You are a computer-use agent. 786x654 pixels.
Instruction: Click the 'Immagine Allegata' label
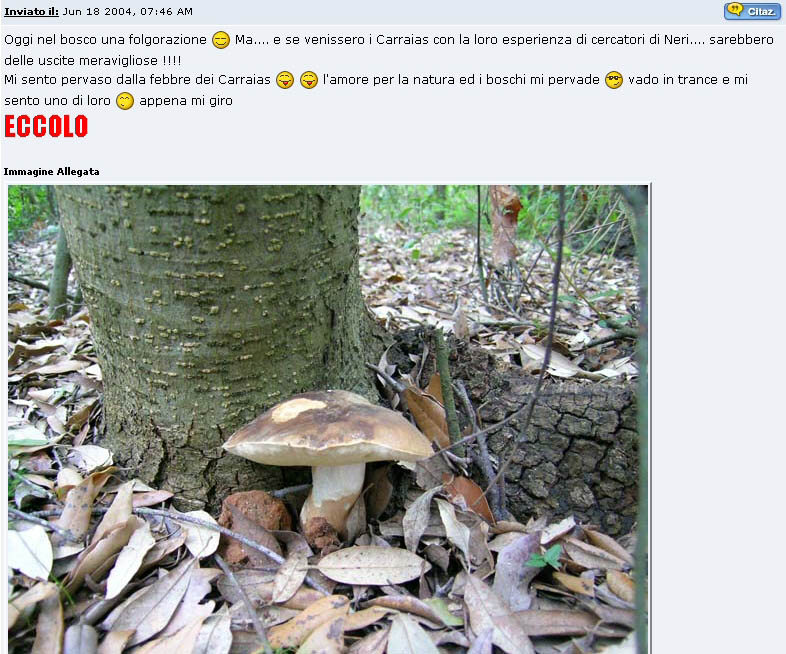[51, 171]
